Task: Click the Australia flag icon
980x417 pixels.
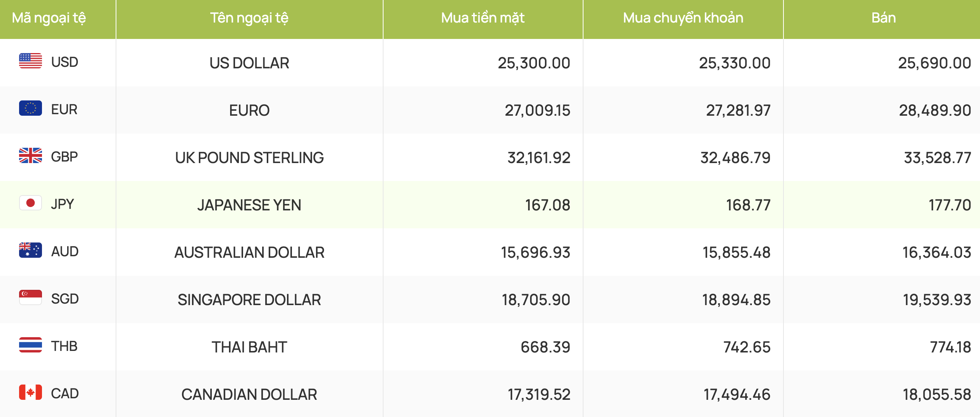Action: tap(31, 251)
